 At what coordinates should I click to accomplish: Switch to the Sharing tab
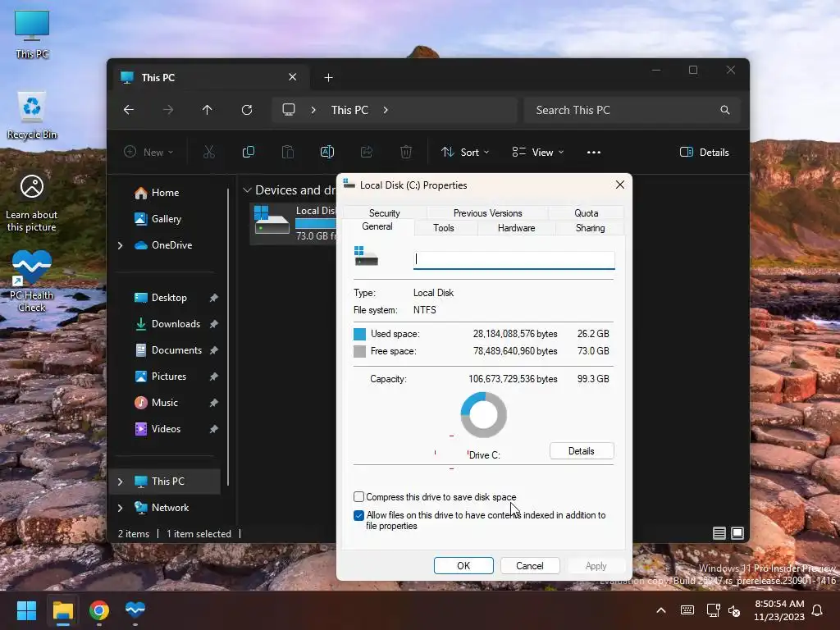[x=591, y=228]
